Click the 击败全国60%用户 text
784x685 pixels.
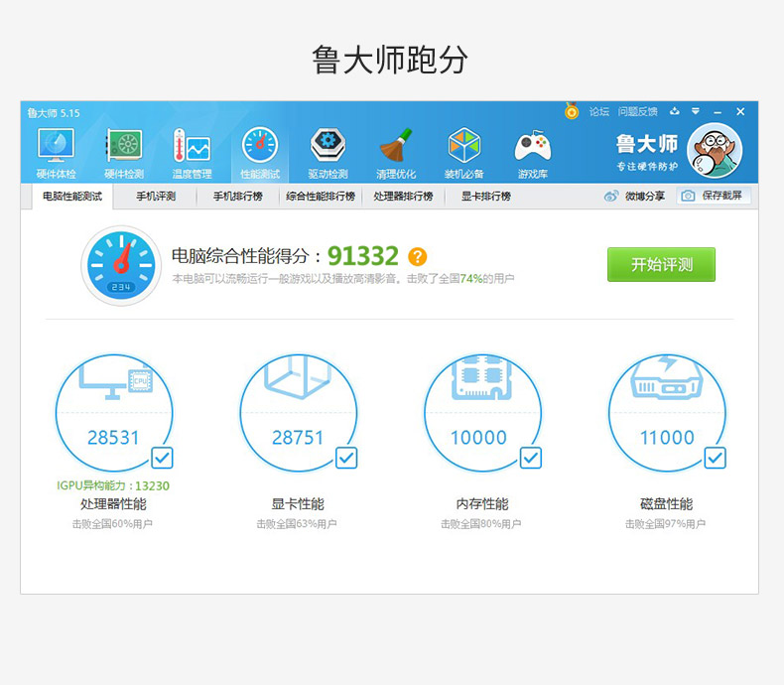coord(112,524)
